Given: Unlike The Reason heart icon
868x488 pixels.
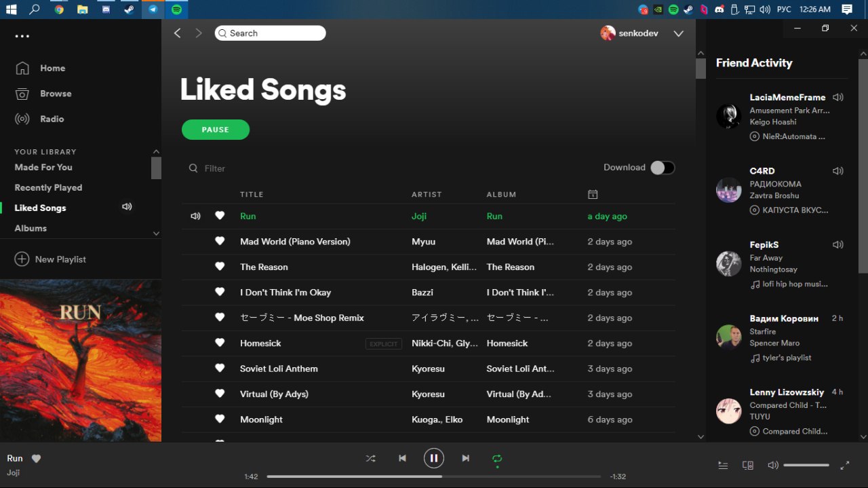Looking at the screenshot, I should point(220,267).
